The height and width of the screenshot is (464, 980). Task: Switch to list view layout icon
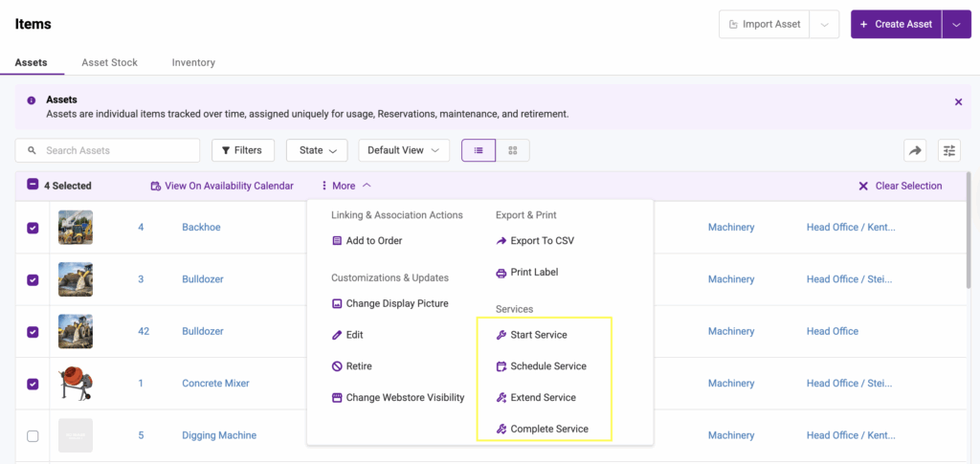tap(479, 150)
